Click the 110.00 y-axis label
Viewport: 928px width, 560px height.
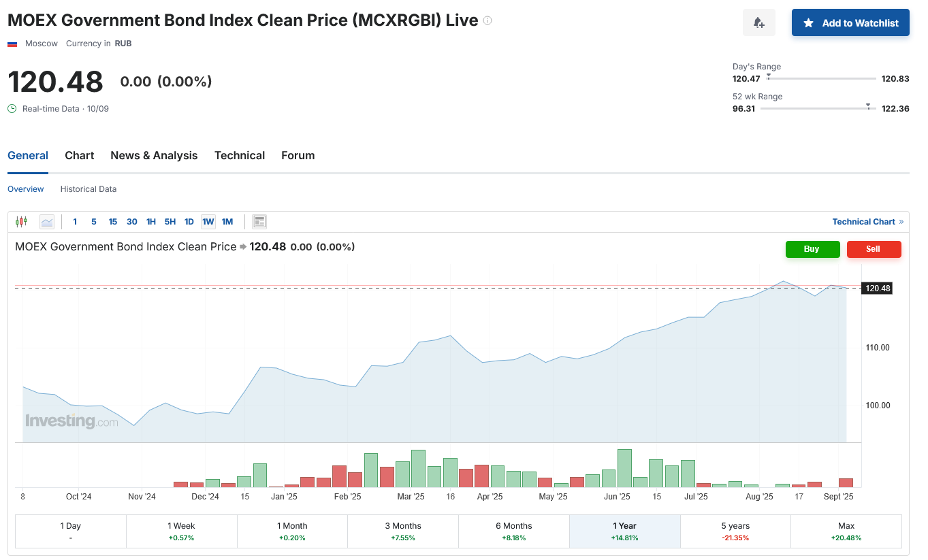coord(878,348)
